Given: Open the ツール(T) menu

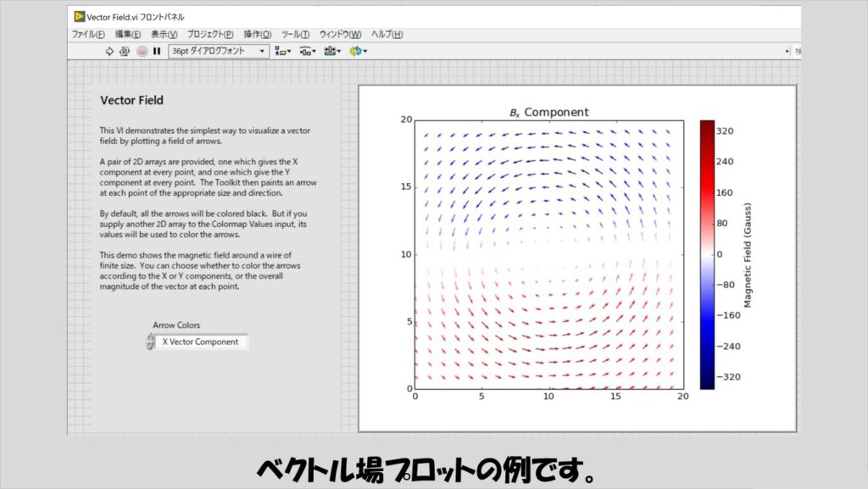Looking at the screenshot, I should coord(295,35).
